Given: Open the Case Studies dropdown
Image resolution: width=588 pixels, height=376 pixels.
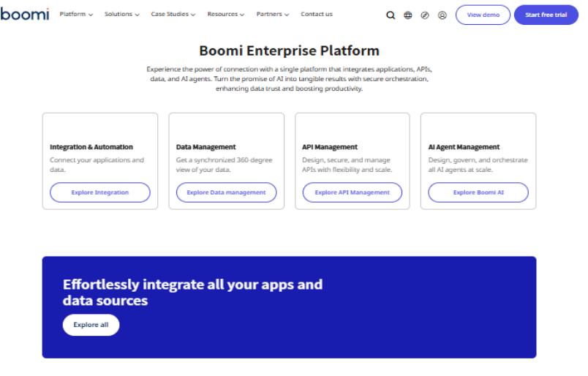Looking at the screenshot, I should tap(173, 14).
